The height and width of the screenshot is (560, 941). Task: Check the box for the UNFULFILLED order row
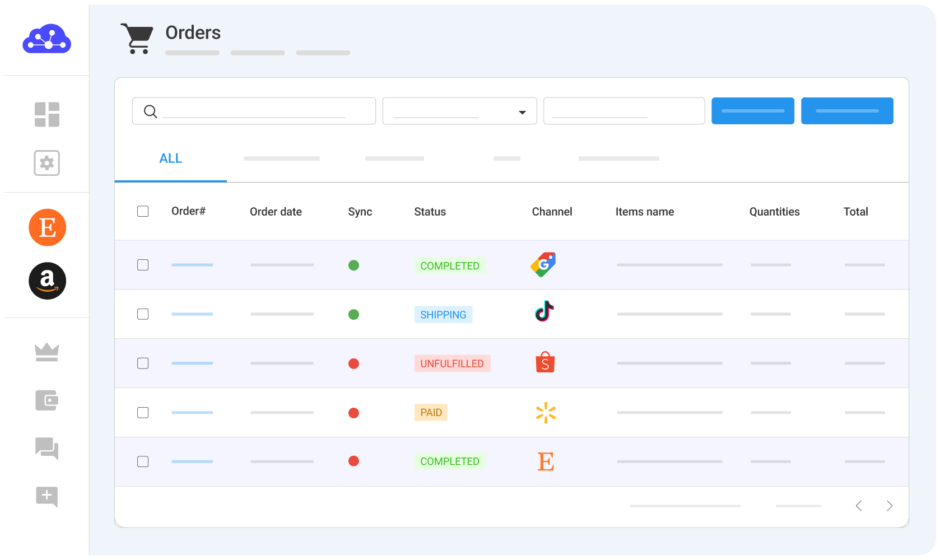143,363
